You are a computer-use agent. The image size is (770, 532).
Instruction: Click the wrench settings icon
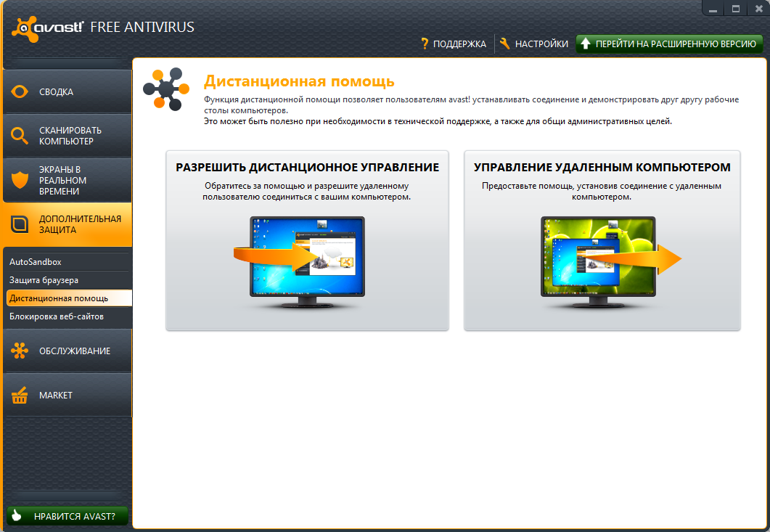505,44
